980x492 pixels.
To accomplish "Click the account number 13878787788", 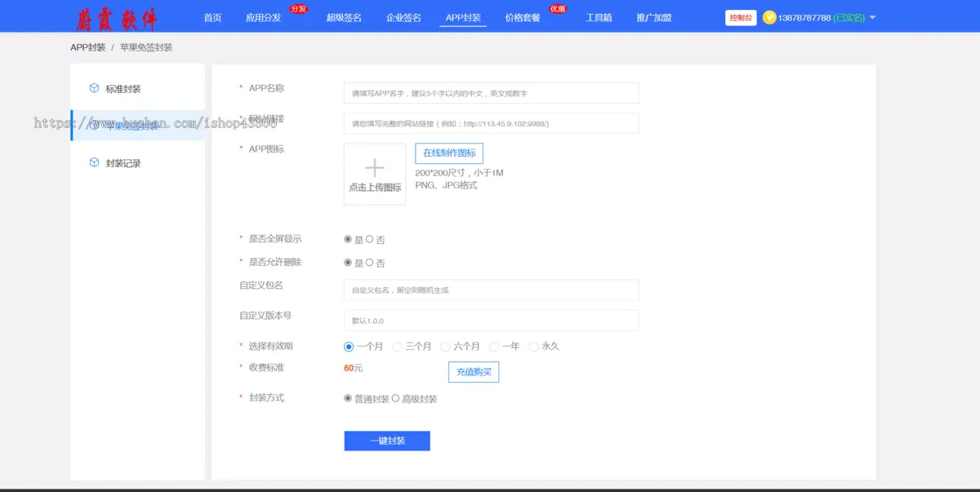I will (x=804, y=18).
